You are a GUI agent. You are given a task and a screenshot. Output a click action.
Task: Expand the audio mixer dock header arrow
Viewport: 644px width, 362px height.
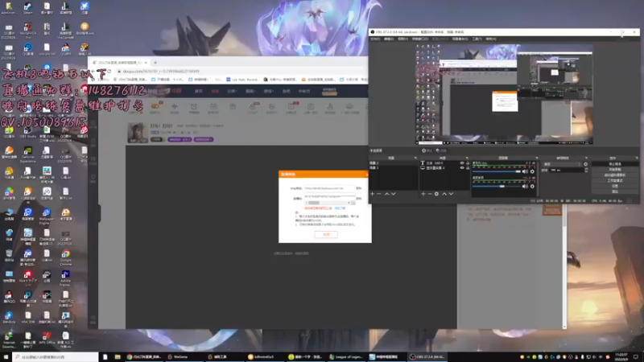pyautogui.click(x=536, y=158)
